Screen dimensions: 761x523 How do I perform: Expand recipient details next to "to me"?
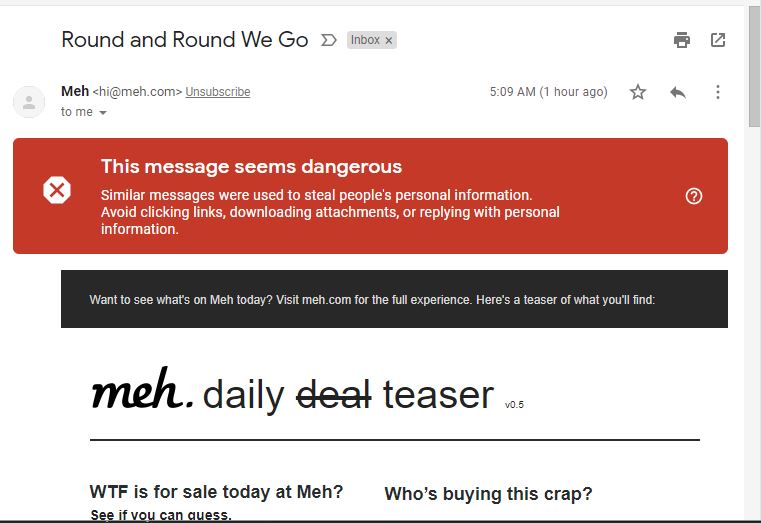click(103, 113)
